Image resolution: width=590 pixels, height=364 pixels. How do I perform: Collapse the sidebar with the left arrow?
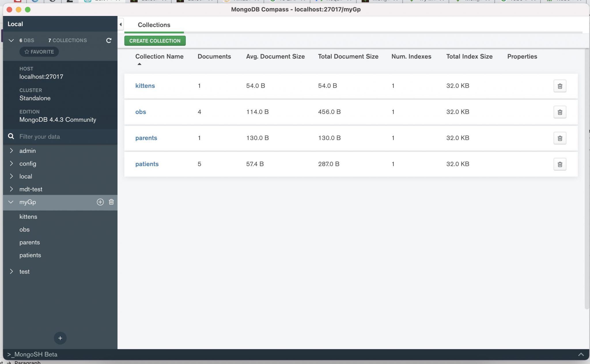coord(120,24)
